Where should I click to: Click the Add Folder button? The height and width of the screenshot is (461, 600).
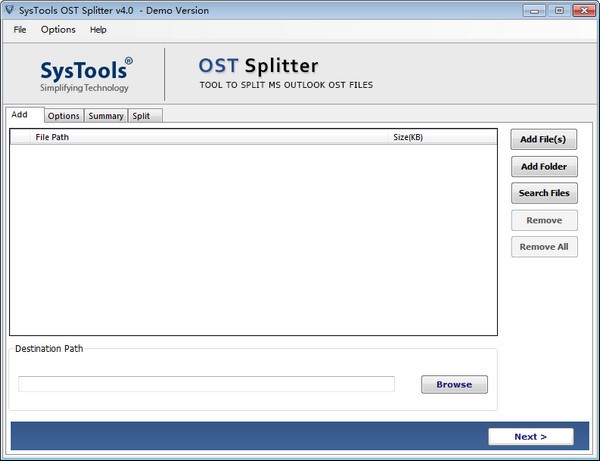[544, 167]
